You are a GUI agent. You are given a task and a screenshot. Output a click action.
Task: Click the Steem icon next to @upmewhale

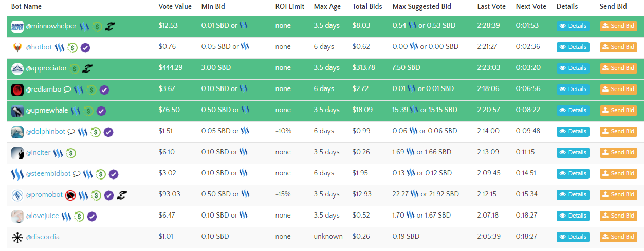click(76, 111)
